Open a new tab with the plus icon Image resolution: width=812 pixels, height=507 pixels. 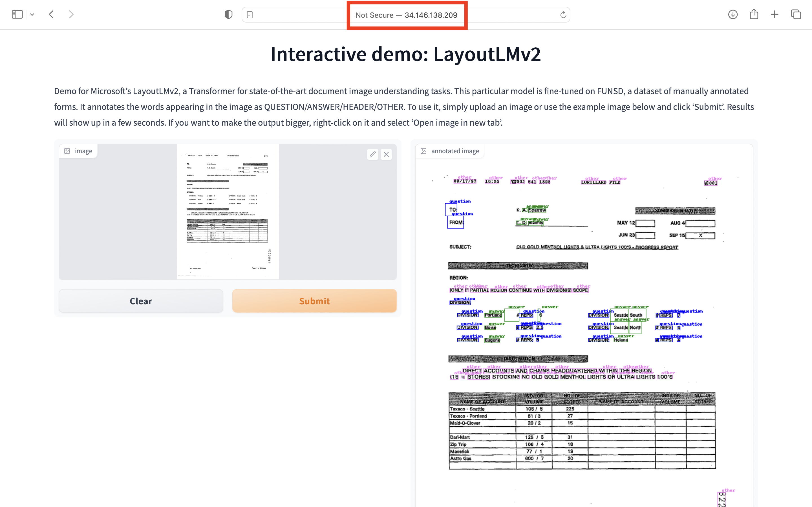(775, 14)
